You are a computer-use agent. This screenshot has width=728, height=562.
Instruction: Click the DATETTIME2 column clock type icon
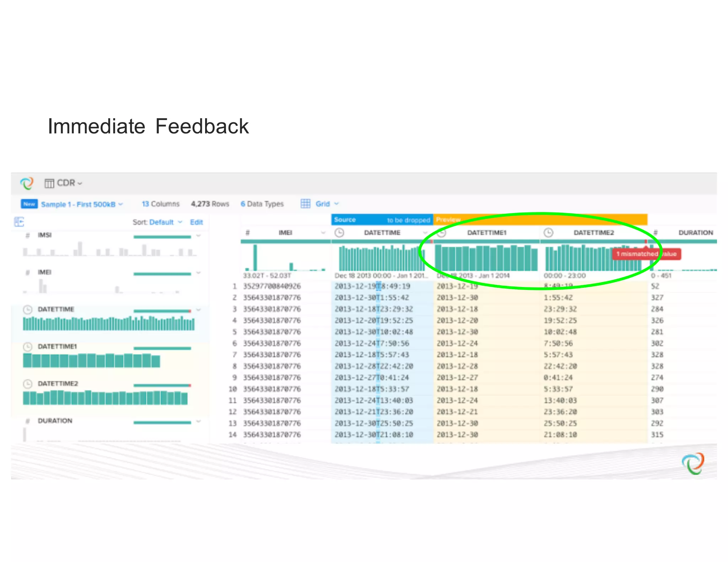pos(548,233)
